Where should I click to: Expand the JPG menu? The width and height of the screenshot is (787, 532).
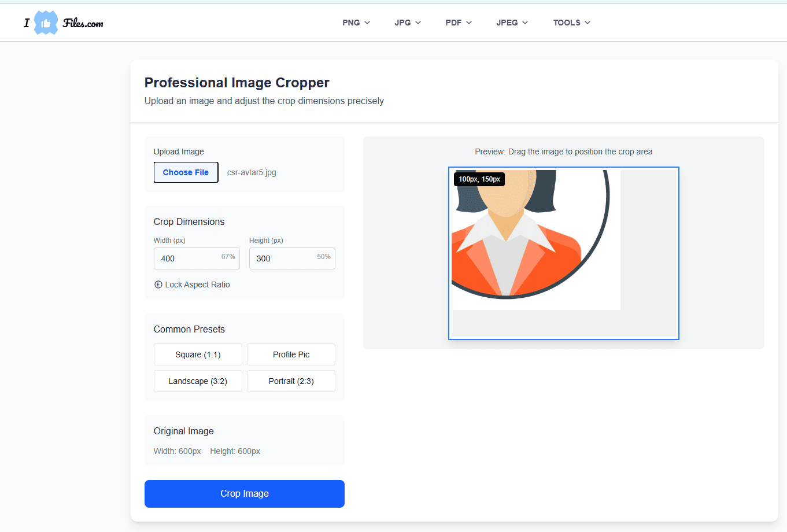tap(407, 23)
